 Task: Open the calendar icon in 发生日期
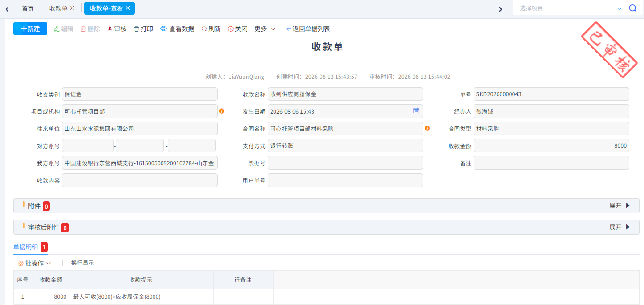[417, 110]
